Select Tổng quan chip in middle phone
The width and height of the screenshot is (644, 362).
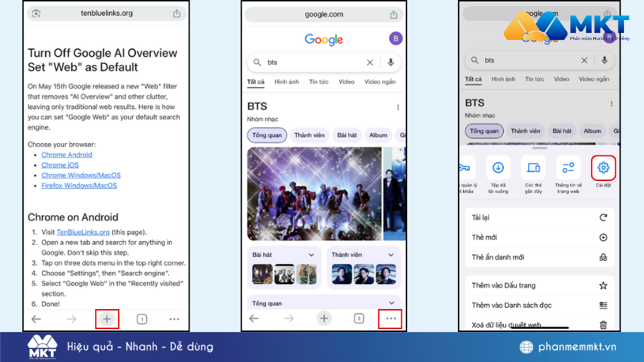tap(267, 135)
